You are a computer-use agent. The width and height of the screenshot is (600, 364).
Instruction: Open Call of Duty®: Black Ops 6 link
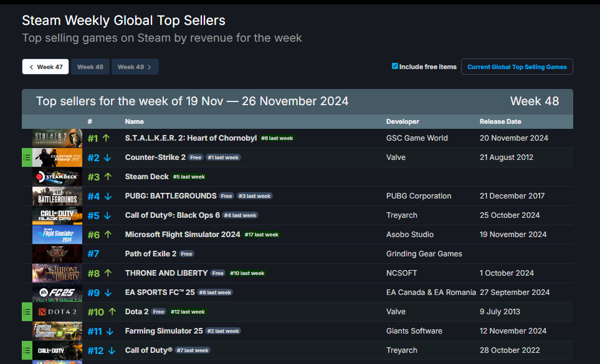[173, 215]
